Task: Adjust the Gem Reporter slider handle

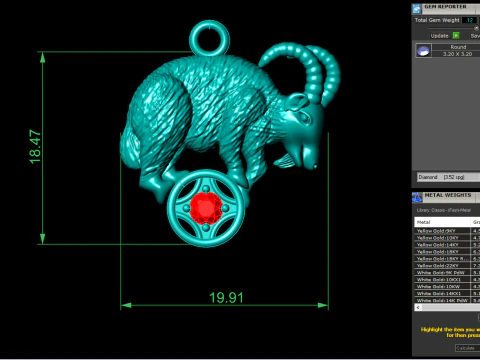Action: point(476,28)
